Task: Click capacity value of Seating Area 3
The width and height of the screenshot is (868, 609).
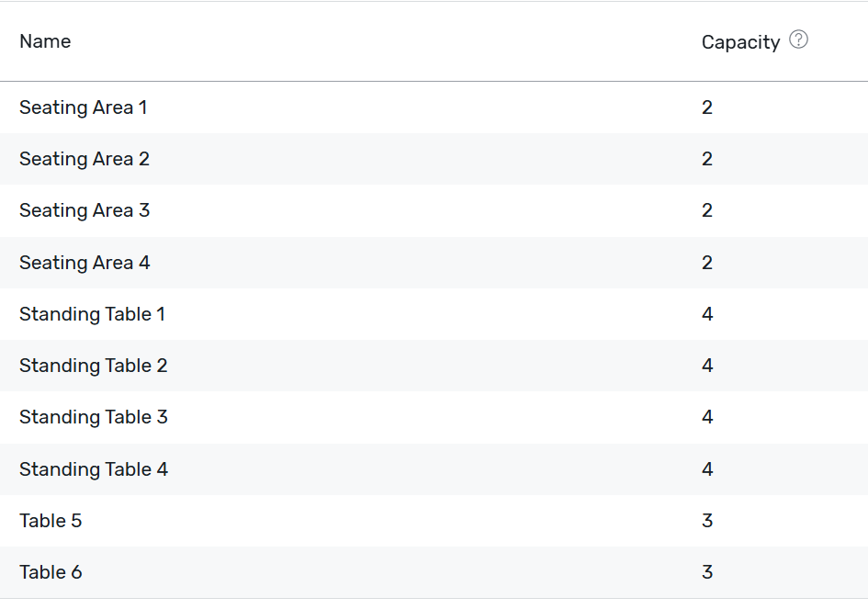Action: [x=707, y=210]
